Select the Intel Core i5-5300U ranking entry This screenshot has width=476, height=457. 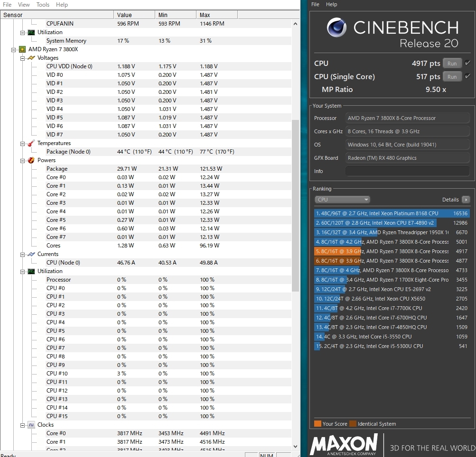click(x=392, y=346)
